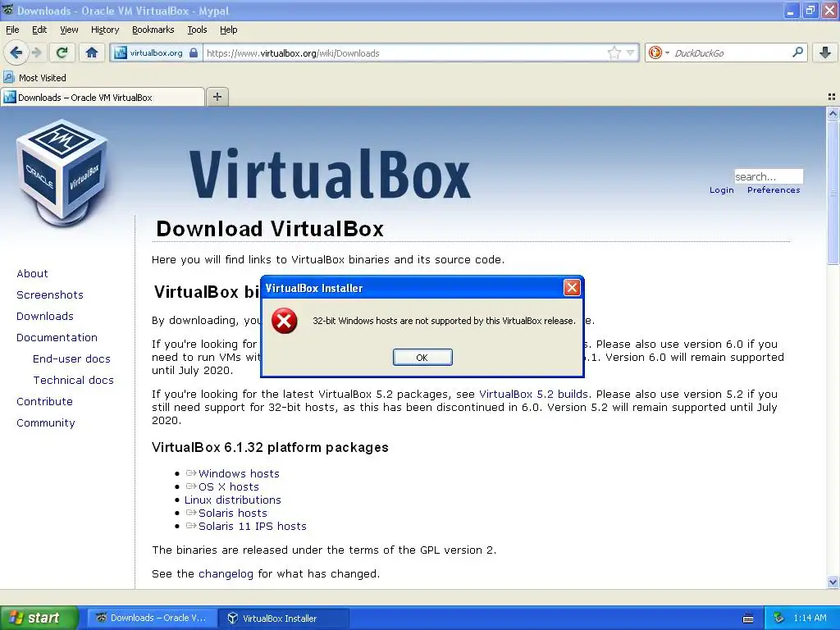Viewport: 840px width, 630px height.
Task: Click the browser Back arrow button
Action: [16, 52]
